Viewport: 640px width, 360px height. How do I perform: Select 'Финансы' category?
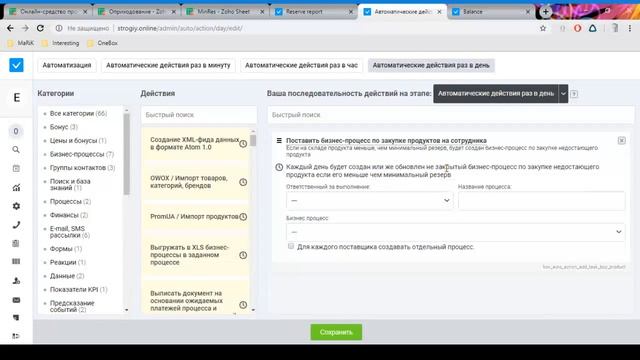[69, 215]
